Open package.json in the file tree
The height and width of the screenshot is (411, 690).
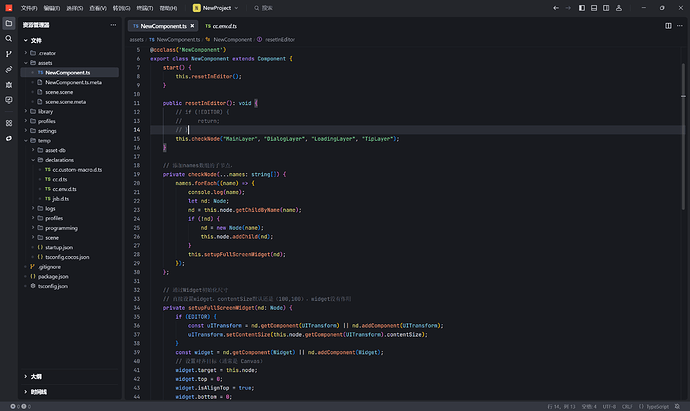pyautogui.click(x=55, y=276)
